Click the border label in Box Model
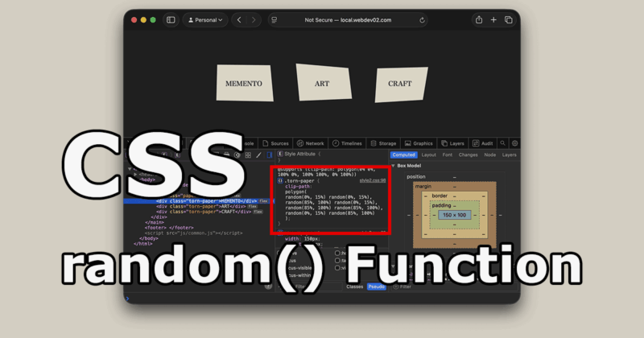The width and height of the screenshot is (644, 338). (x=440, y=196)
